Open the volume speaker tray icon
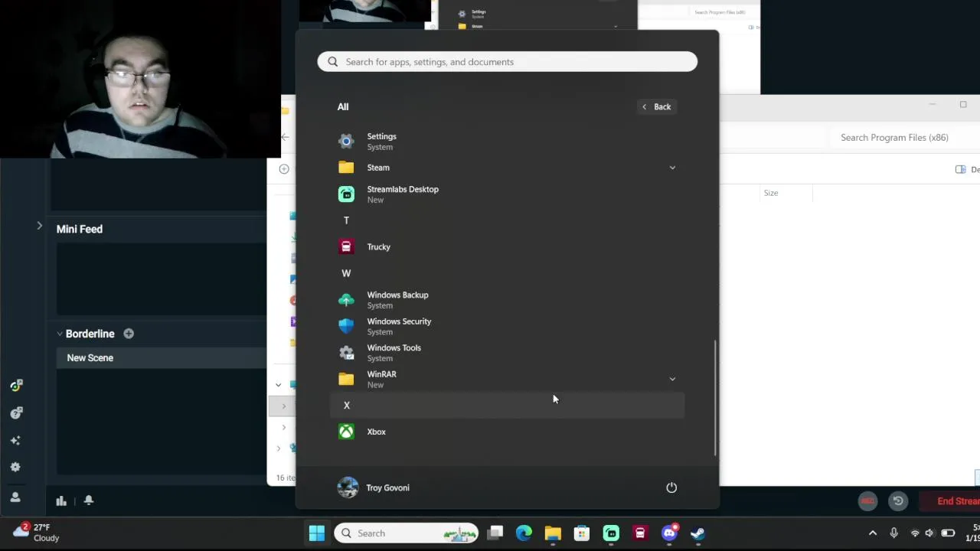The image size is (980, 551). point(929,533)
